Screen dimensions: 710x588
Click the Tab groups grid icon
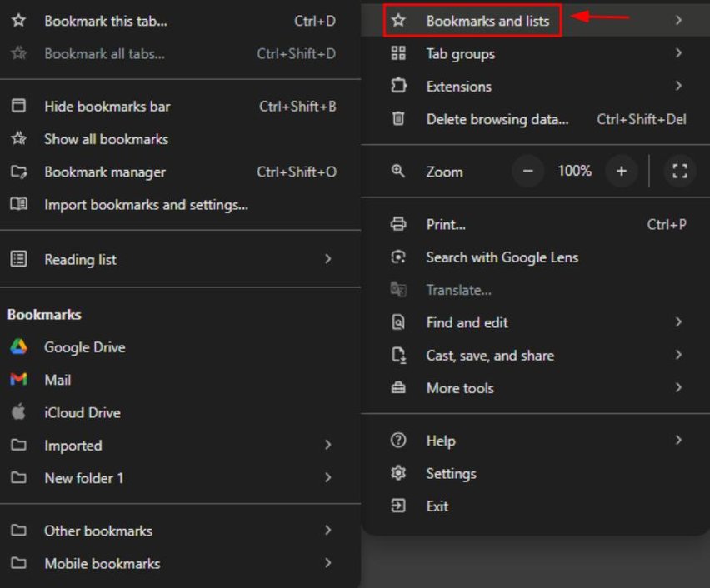398,53
